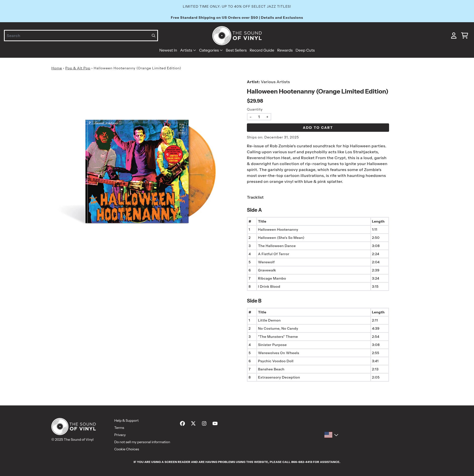Click the Side B heading
Screen dimensions: 474x476
[x=254, y=301]
